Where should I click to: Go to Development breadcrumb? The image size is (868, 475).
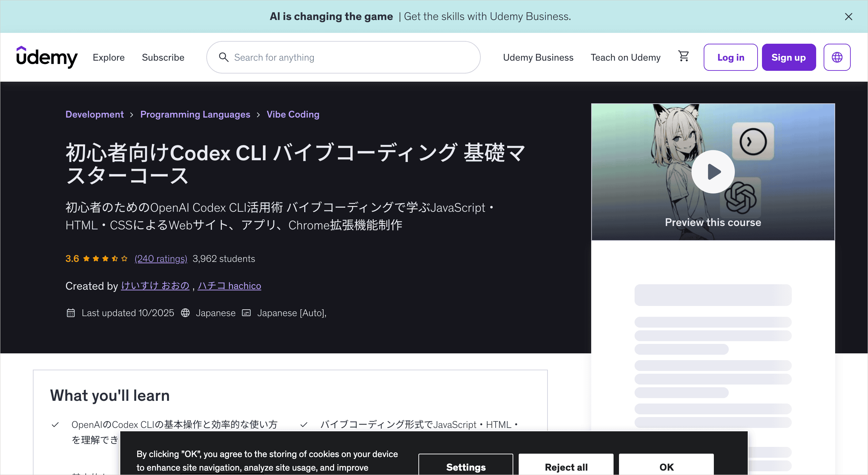95,115
